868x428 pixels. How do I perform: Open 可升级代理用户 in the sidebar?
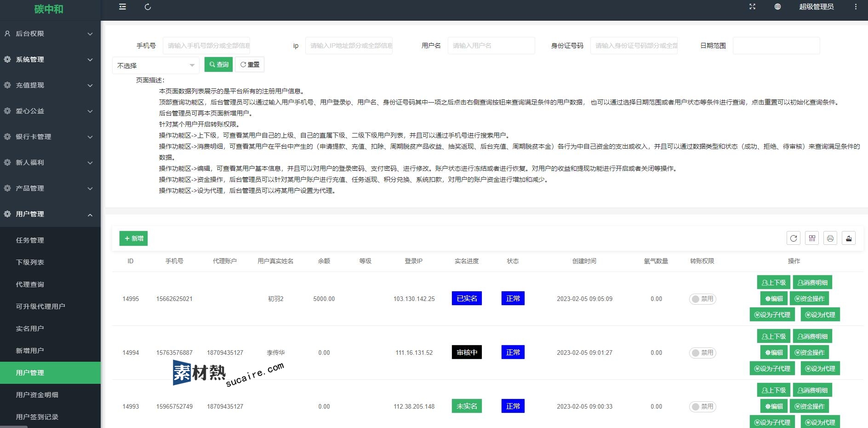pyautogui.click(x=50, y=307)
